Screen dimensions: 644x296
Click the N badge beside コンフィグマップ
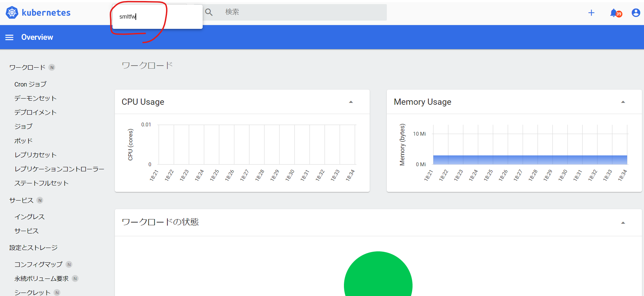click(69, 264)
